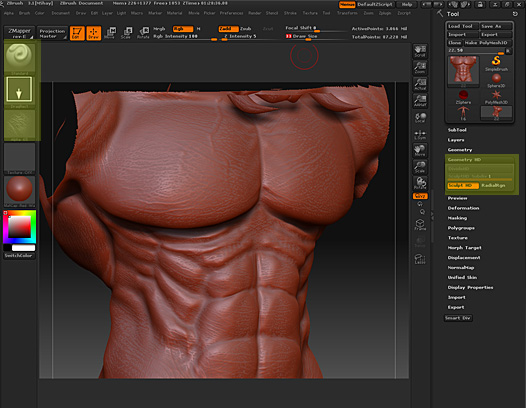This screenshot has height=408, width=526.
Task: Select the Sphere3D tool
Action: coord(496,81)
